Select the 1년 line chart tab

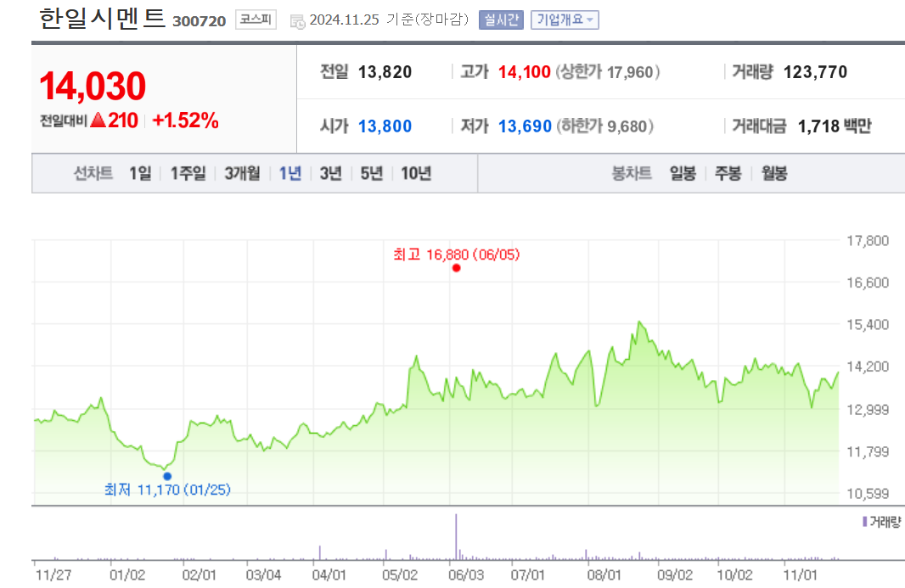290,173
